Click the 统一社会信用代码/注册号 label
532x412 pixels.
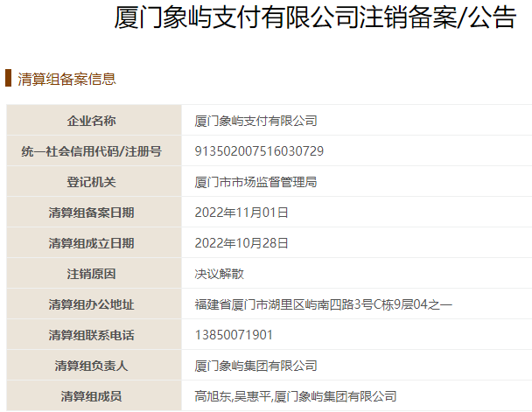(92, 151)
